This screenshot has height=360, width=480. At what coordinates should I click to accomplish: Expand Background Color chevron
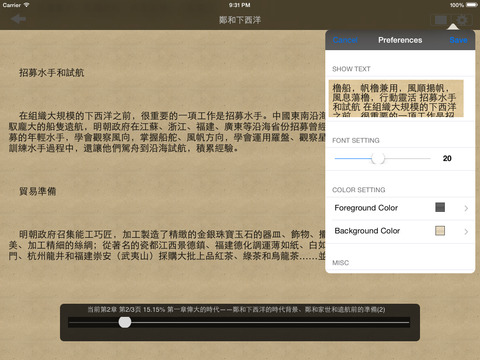tap(466, 231)
